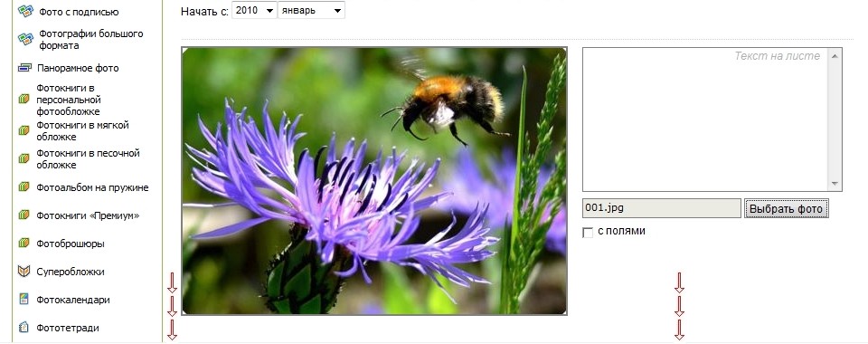Click the calendar icon beside "Фотокалендари"
The image size is (868, 344).
click(24, 299)
